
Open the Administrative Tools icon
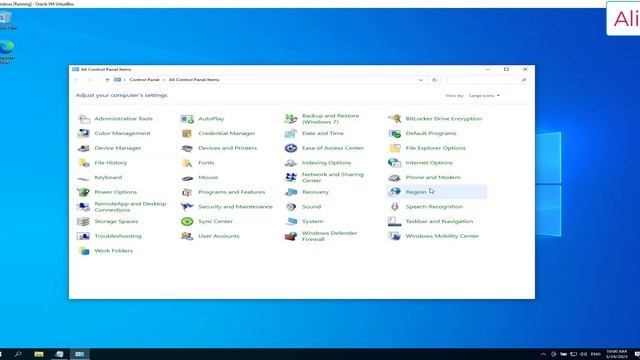coord(84,119)
